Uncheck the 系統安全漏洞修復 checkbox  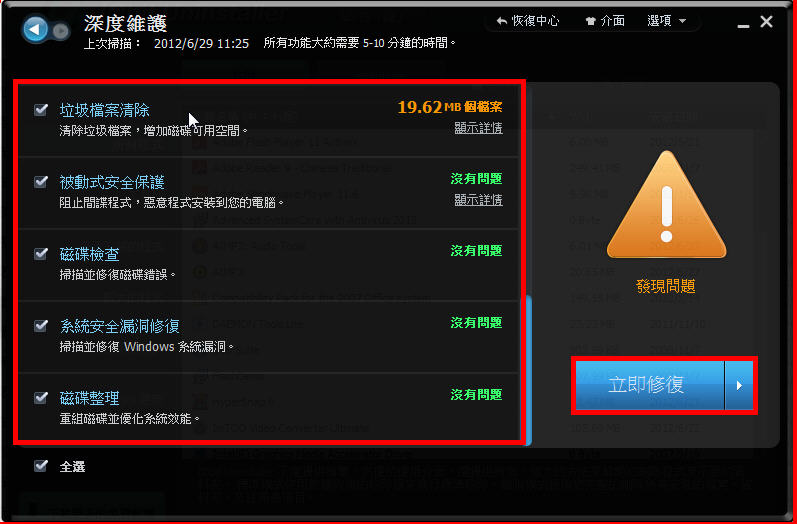pos(41,326)
